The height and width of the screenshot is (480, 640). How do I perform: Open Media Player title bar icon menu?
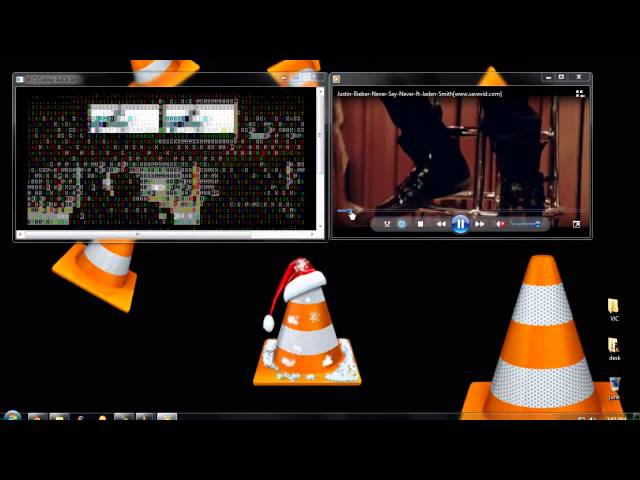(336, 79)
